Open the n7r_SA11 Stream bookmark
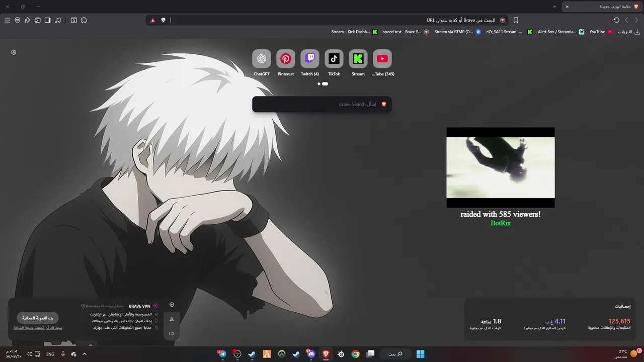Viewport: 644px width, 362px height. coord(509,32)
